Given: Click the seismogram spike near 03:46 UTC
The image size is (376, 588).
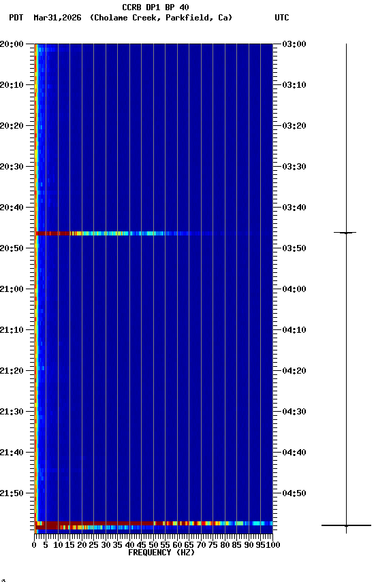Looking at the screenshot, I should click(x=345, y=233).
